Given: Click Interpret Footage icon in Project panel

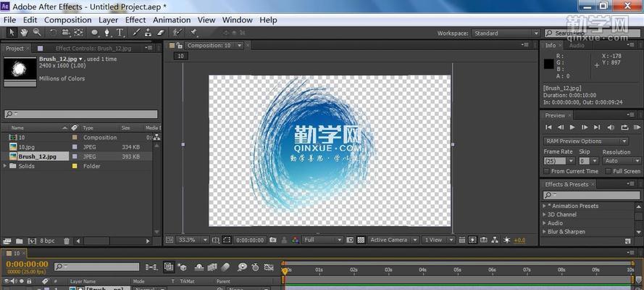Looking at the screenshot, I should [7, 241].
